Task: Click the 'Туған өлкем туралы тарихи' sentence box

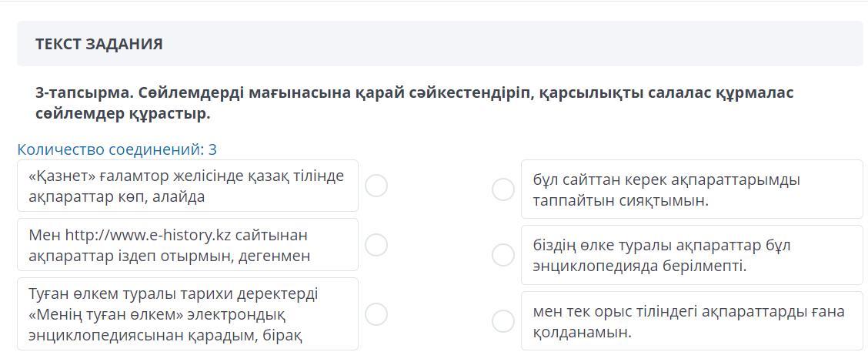Action: (x=187, y=314)
